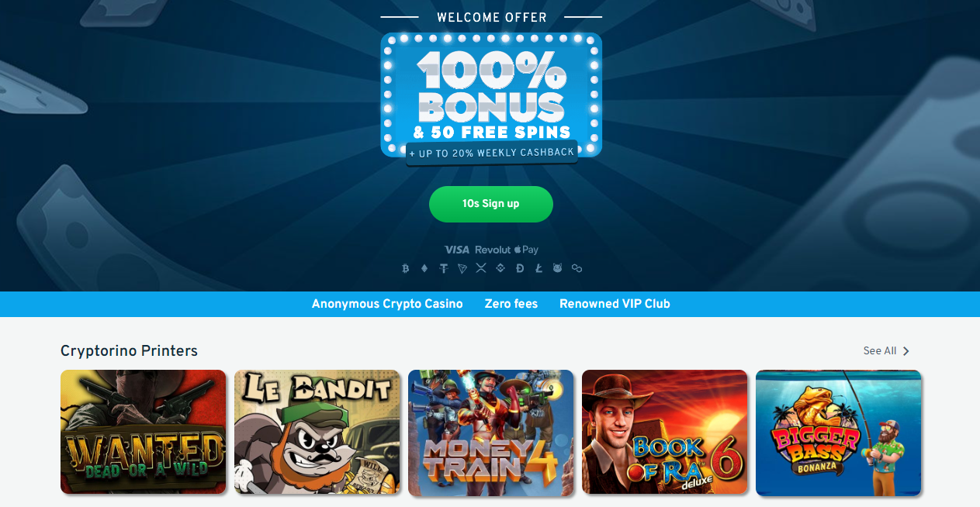
Task: Click the Litecoin payment icon
Action: click(538, 268)
